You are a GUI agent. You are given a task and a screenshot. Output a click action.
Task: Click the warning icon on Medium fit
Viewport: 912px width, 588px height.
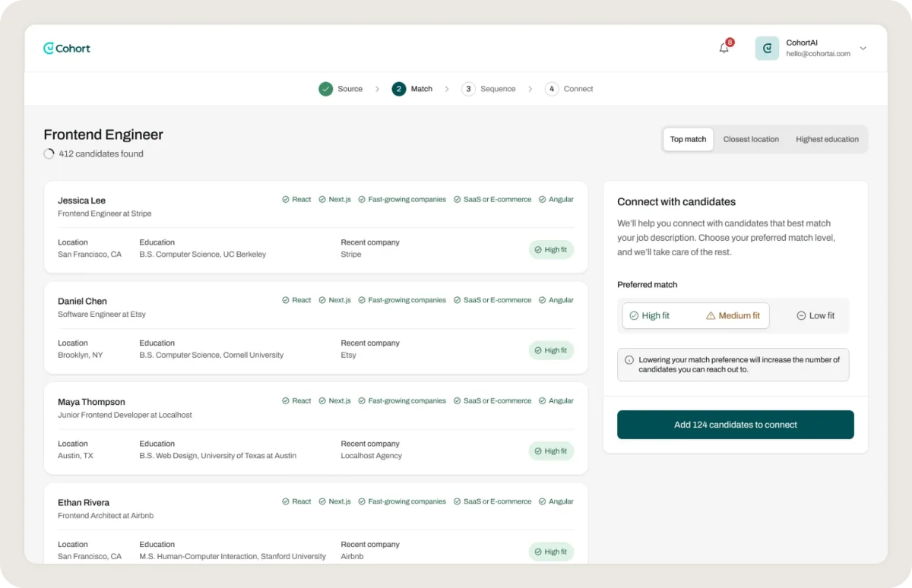pos(711,315)
